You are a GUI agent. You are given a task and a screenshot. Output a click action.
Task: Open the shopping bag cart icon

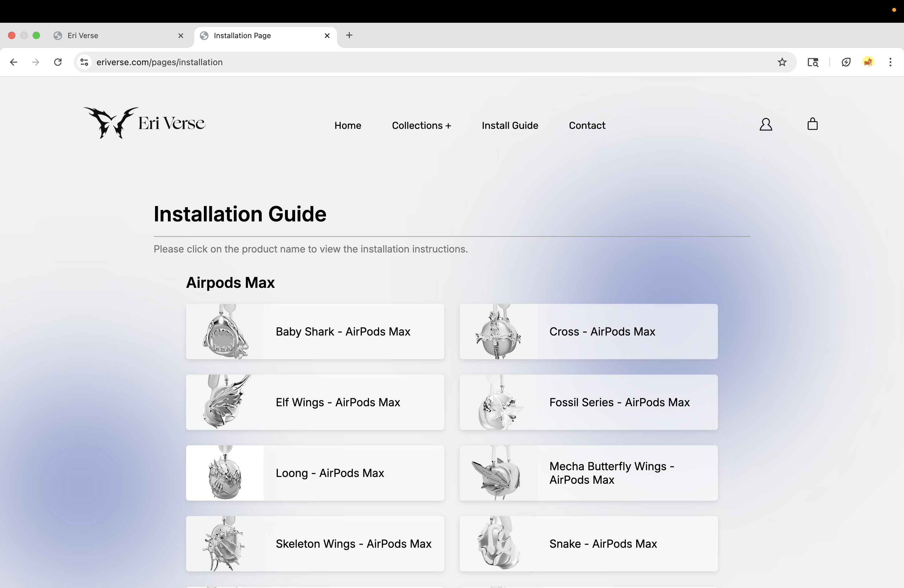pyautogui.click(x=812, y=124)
